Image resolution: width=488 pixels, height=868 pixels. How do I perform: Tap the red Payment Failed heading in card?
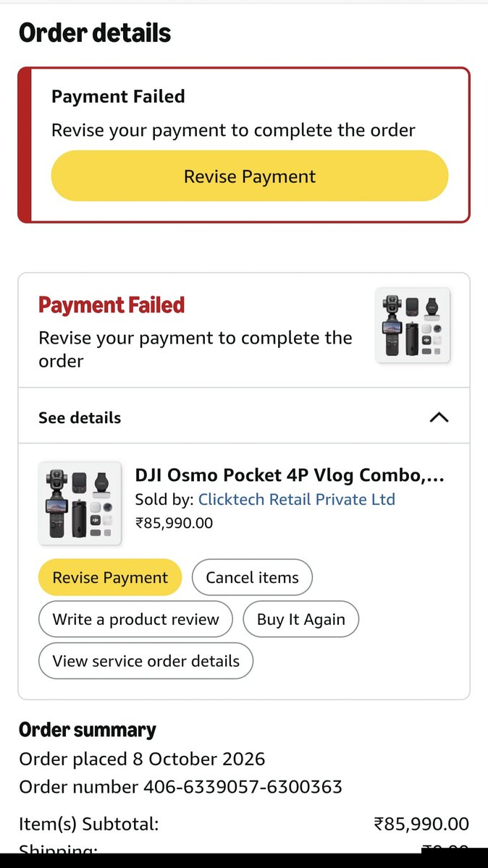coord(112,305)
